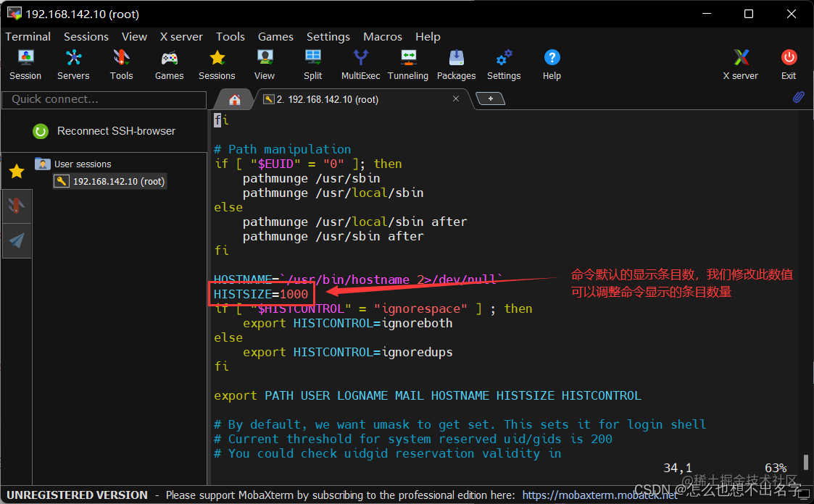Open the Settings menu in menu bar

(328, 37)
